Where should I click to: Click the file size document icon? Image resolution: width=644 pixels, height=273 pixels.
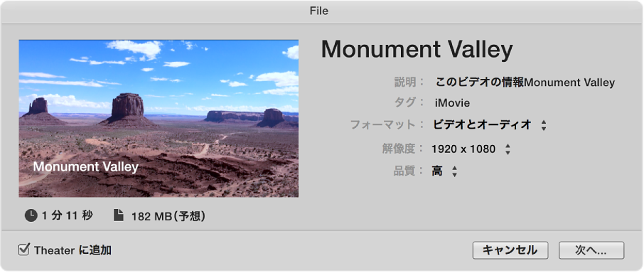(x=118, y=215)
